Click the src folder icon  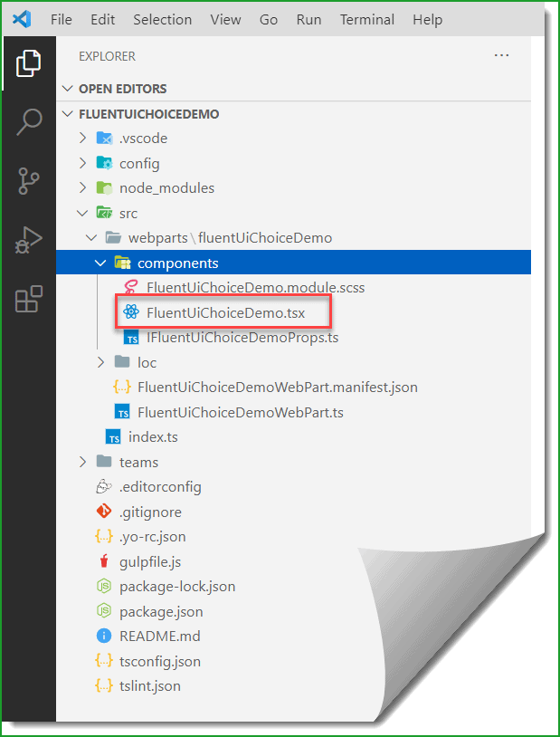104,213
